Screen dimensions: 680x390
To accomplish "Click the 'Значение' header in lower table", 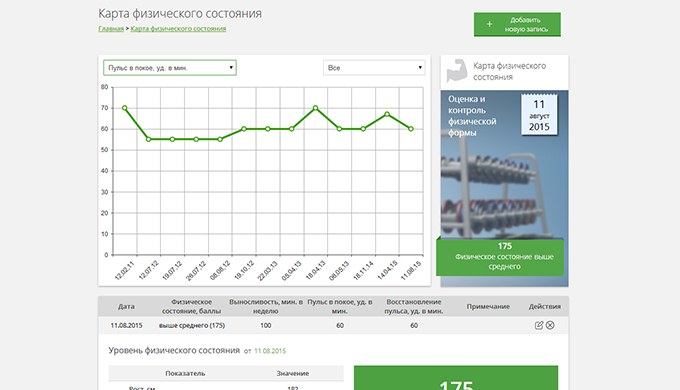I will pos(293,373).
